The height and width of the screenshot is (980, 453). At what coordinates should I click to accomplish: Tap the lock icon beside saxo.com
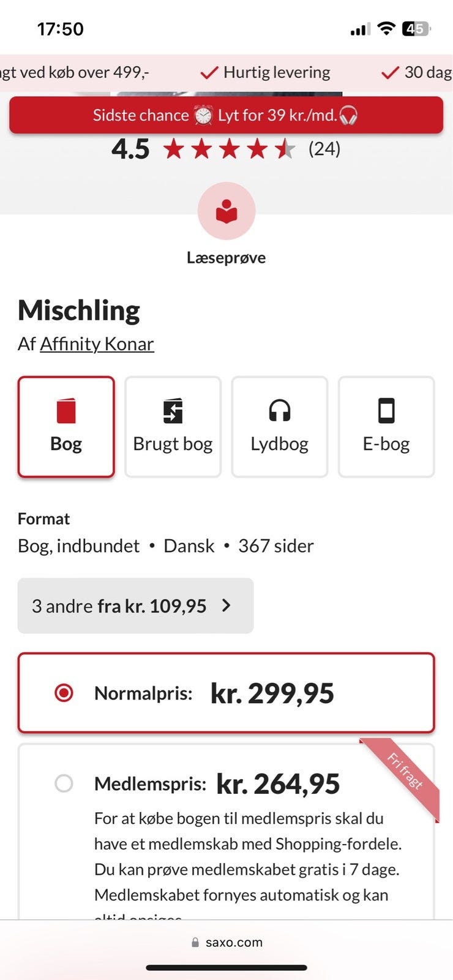(x=195, y=943)
